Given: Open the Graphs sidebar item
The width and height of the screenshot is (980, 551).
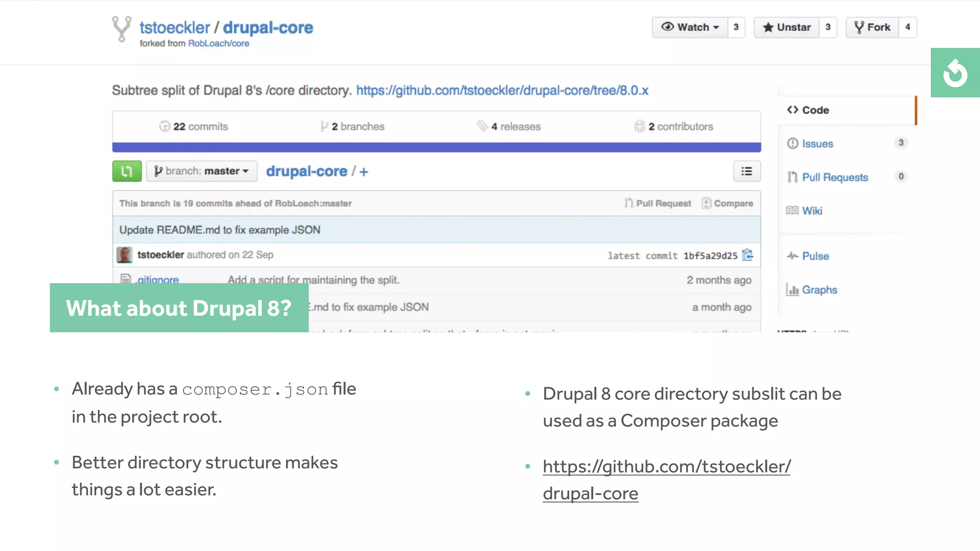Looking at the screenshot, I should [820, 290].
